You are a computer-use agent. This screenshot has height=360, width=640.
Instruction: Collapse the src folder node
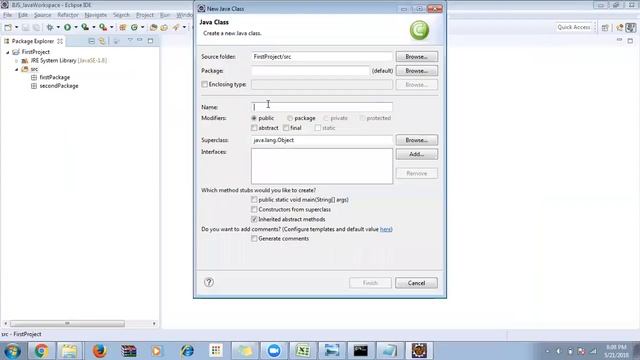click(x=17, y=69)
